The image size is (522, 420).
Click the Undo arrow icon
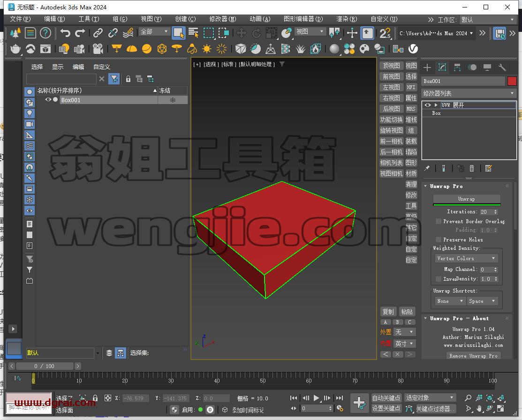pyautogui.click(x=65, y=33)
